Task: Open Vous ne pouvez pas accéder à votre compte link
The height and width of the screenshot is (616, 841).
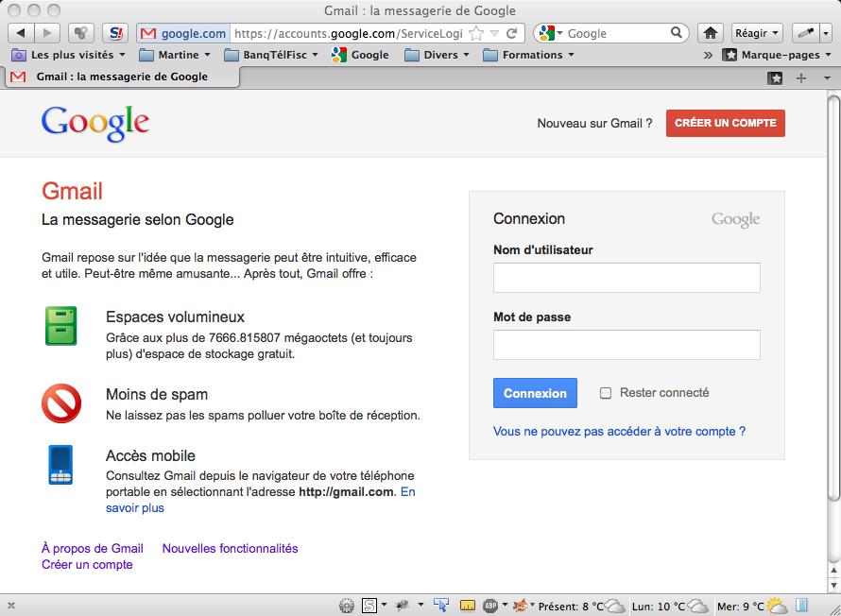Action: coord(619,432)
